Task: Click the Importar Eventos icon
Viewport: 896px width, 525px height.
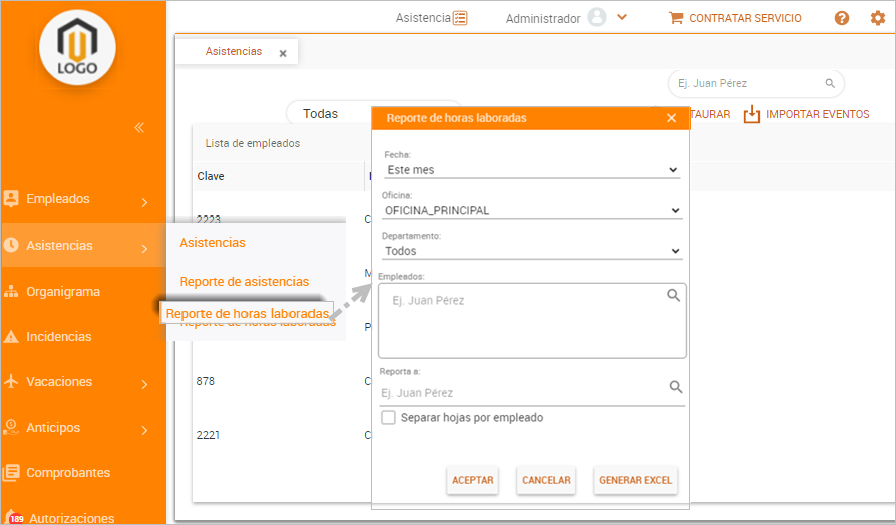Action: click(752, 114)
